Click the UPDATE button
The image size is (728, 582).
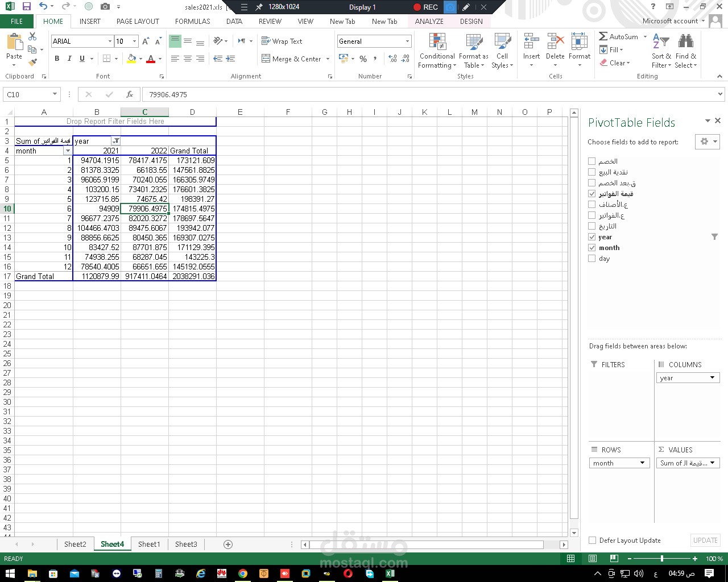click(x=705, y=541)
